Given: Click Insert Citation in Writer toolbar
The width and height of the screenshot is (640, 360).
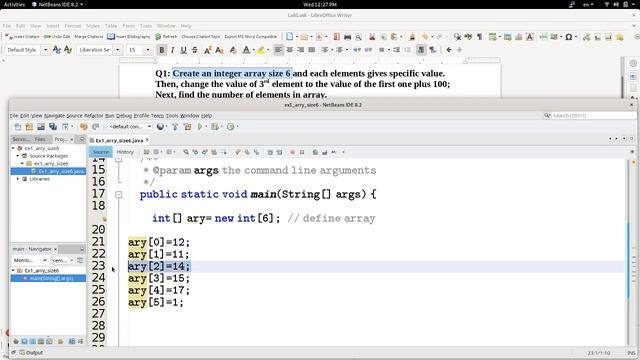Looking at the screenshot, I should 22,37.
